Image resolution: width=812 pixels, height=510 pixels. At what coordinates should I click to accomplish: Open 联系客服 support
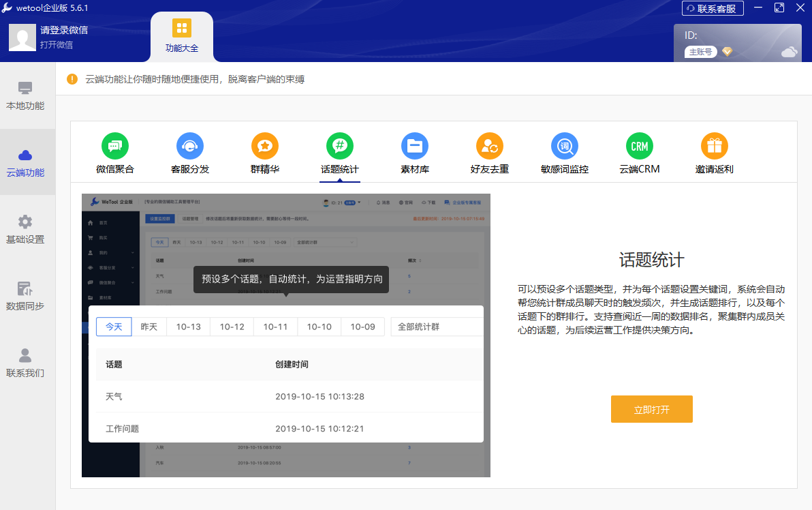(x=713, y=8)
